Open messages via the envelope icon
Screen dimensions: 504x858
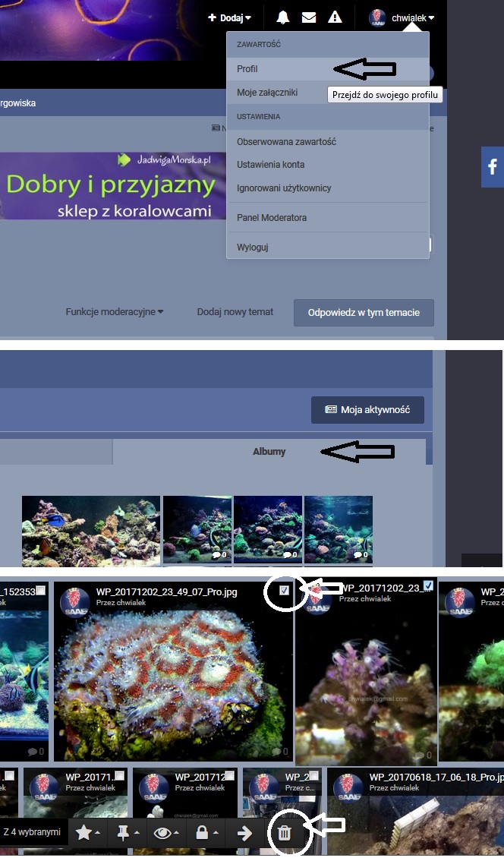point(308,17)
